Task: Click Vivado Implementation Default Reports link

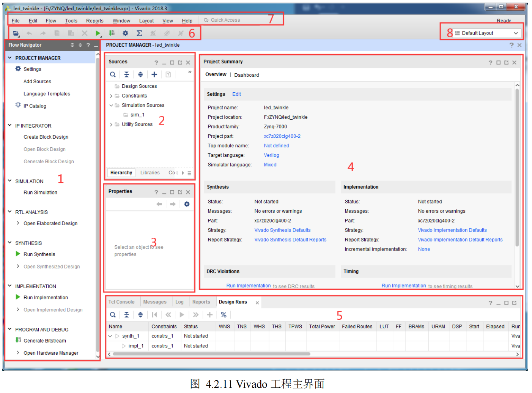Action: click(x=460, y=240)
